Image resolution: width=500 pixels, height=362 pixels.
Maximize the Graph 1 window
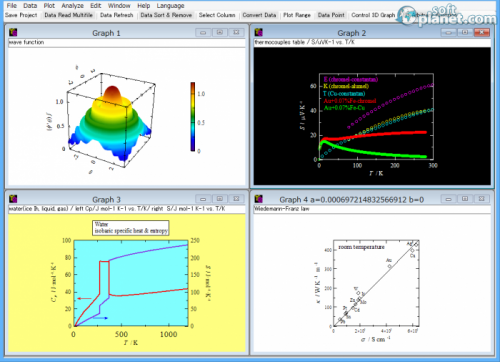coord(220,32)
